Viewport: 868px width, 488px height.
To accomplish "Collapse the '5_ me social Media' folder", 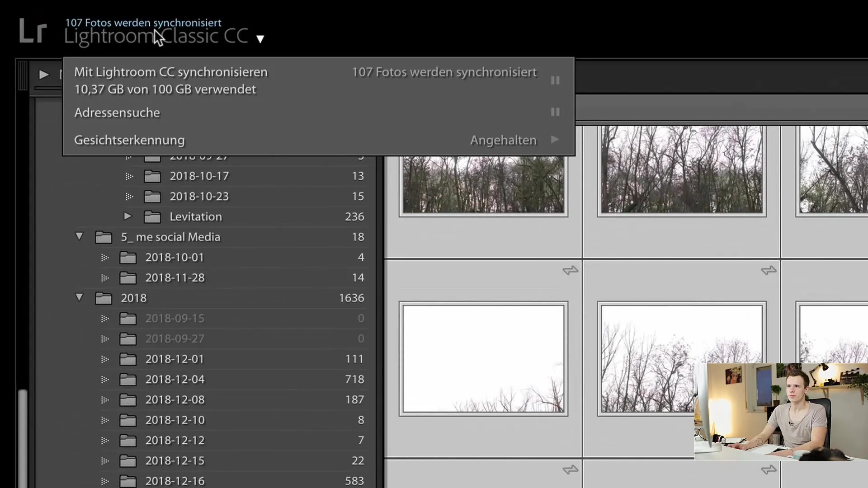I will click(79, 236).
